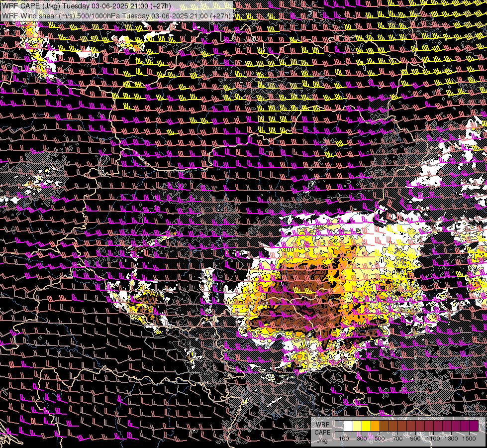Click the WRF CAPE title line

pos(87,6)
